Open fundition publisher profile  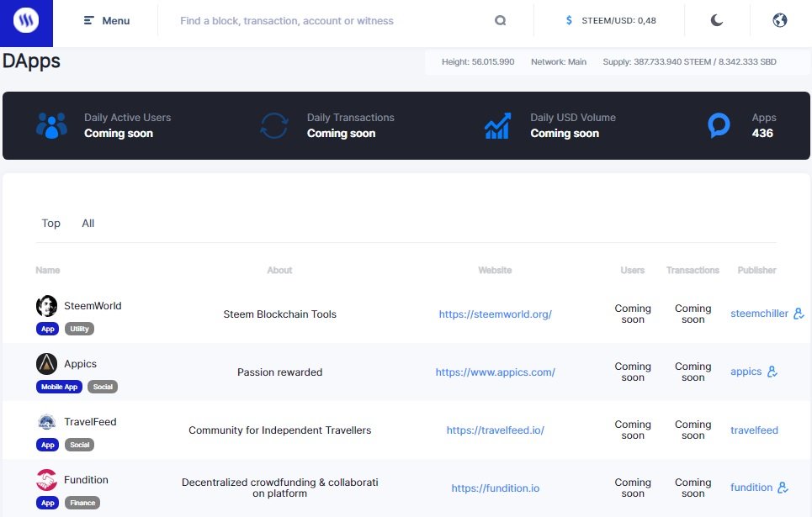[x=751, y=488]
